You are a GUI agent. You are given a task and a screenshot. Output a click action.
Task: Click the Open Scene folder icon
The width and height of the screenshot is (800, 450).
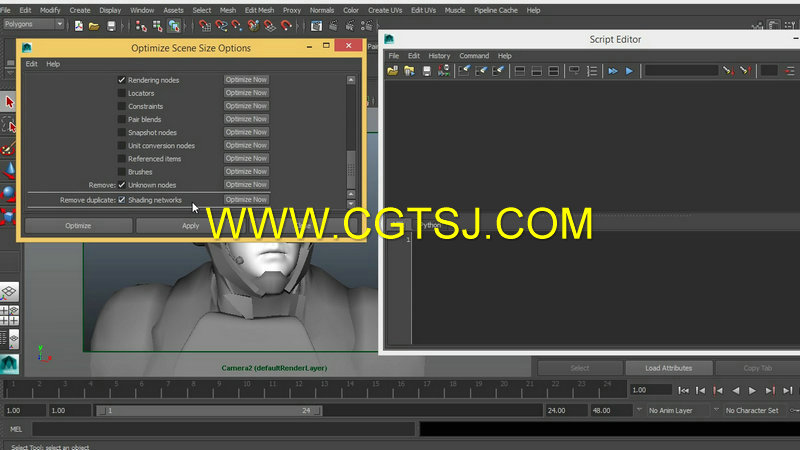[94, 26]
